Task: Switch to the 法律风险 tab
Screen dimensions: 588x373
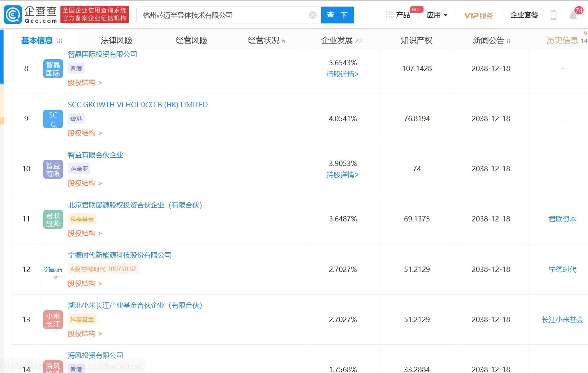Action: [117, 40]
